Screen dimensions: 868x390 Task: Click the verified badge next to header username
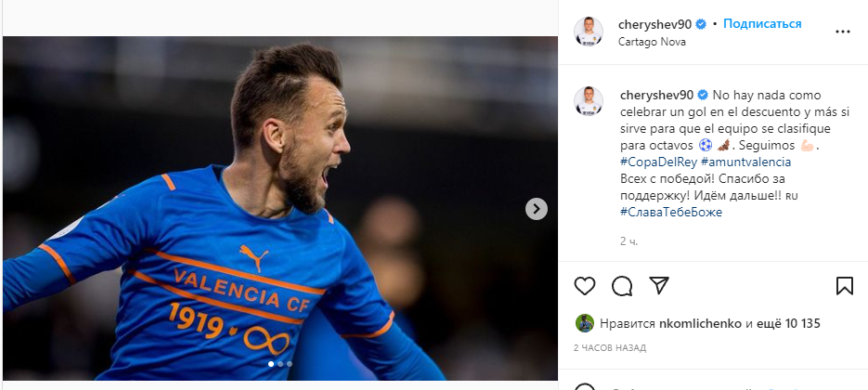[x=703, y=24]
